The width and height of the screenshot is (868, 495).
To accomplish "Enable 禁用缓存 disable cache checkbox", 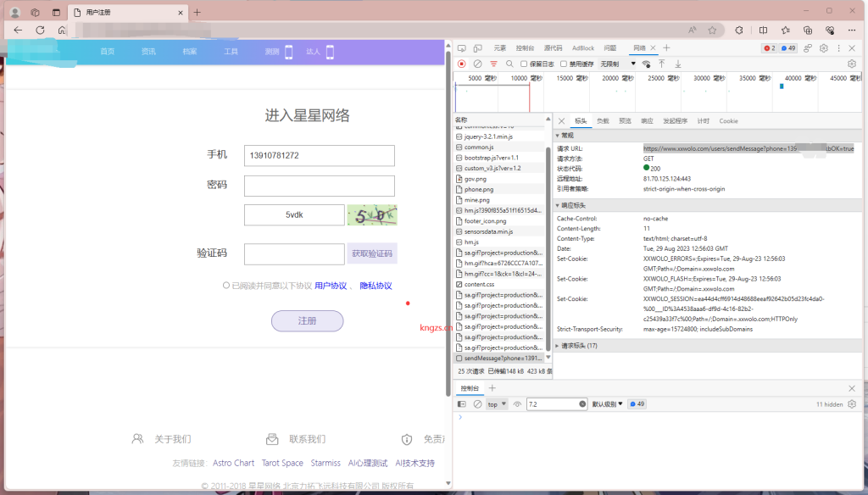I will pyautogui.click(x=564, y=64).
